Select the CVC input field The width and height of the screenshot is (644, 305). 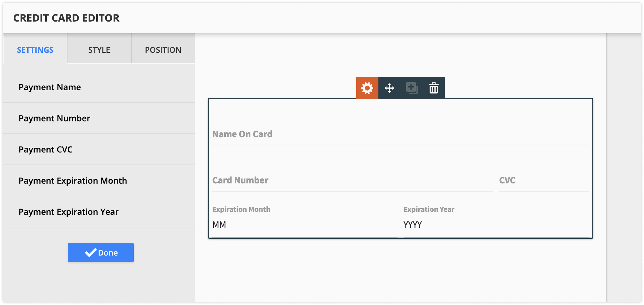point(544,180)
